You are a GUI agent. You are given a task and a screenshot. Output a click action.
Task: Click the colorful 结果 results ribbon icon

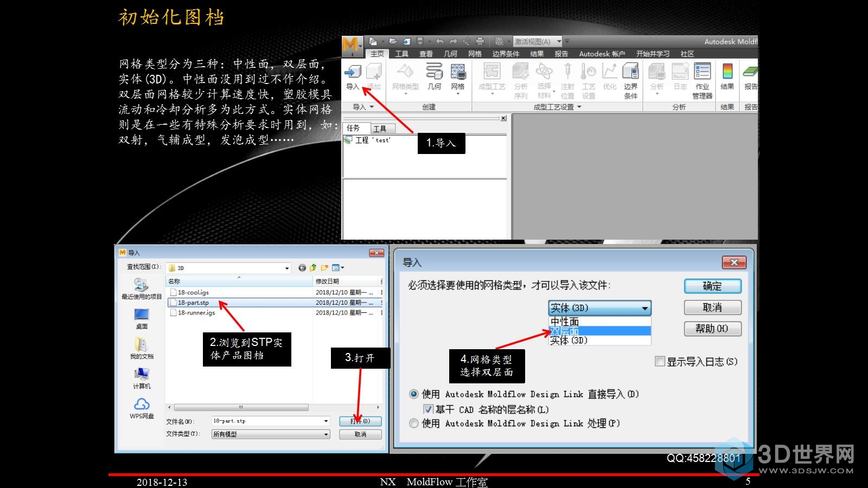(x=727, y=72)
